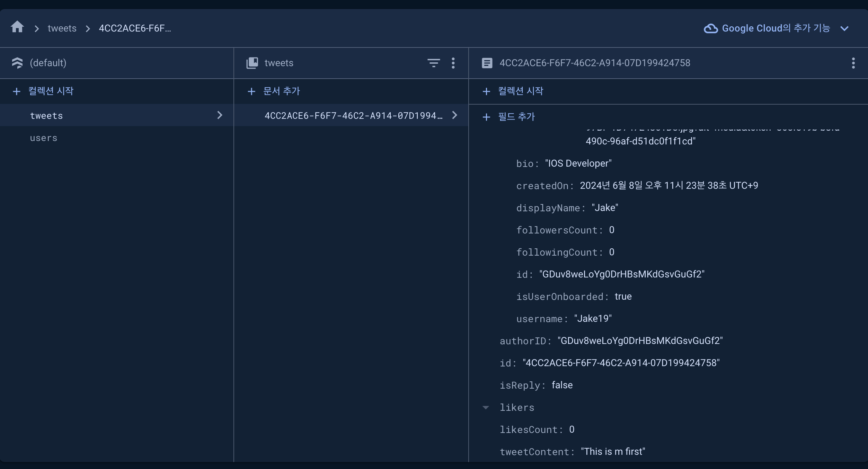Open the tweets collection filter icon
This screenshot has height=469, width=868.
[433, 63]
